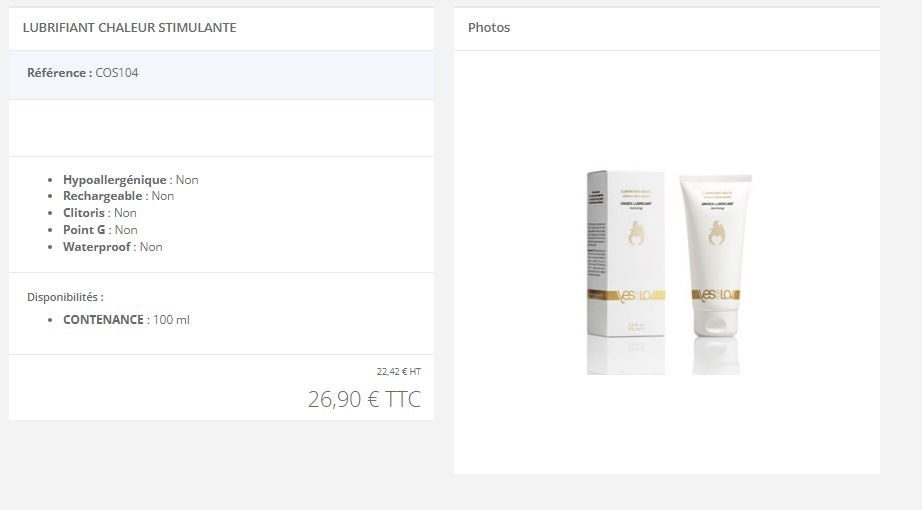This screenshot has width=922, height=510.
Task: Select the Point G : Non attribute
Action: pos(100,230)
